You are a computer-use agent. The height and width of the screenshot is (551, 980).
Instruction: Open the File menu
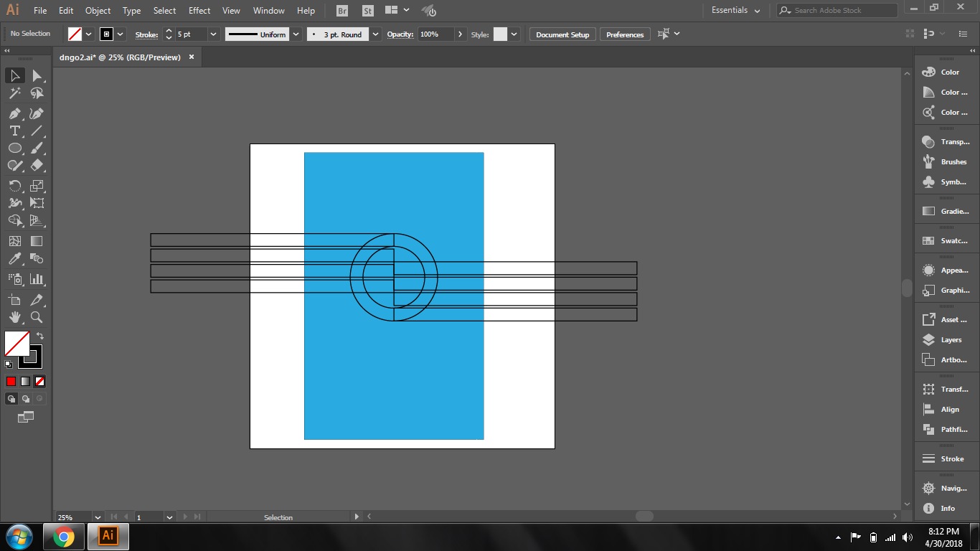(x=40, y=10)
